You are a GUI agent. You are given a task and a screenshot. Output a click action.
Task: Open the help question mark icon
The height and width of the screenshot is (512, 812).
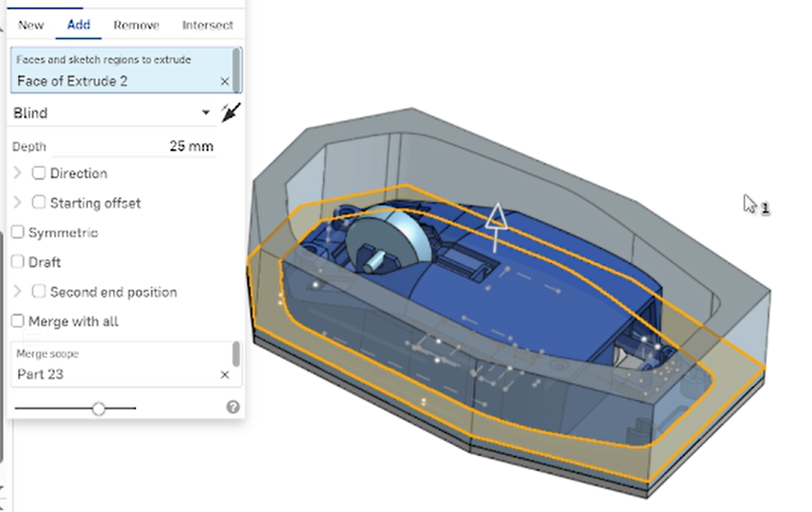click(x=233, y=408)
